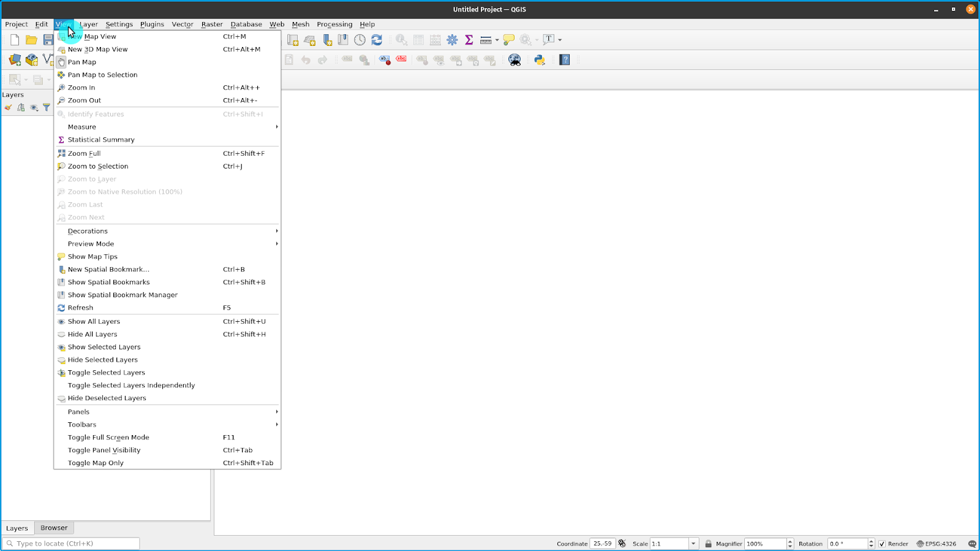Select the Measure Line ruler icon
Viewport: 980px width, 551px height.
click(x=486, y=40)
